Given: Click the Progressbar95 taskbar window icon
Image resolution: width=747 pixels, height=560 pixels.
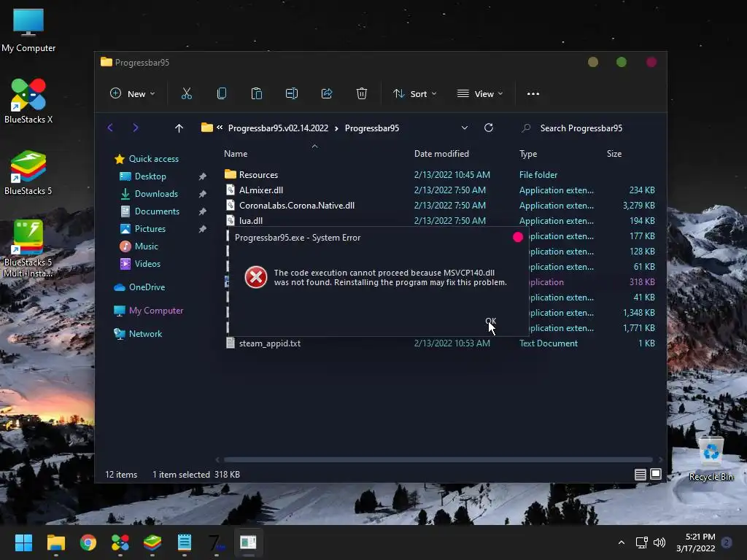Looking at the screenshot, I should click(248, 542).
